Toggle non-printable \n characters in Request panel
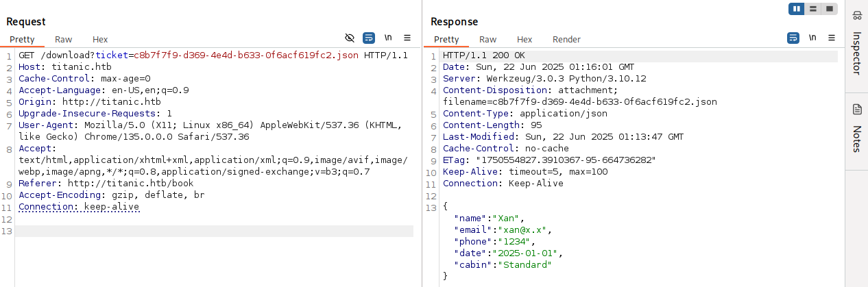The width and height of the screenshot is (868, 287). coord(388,38)
